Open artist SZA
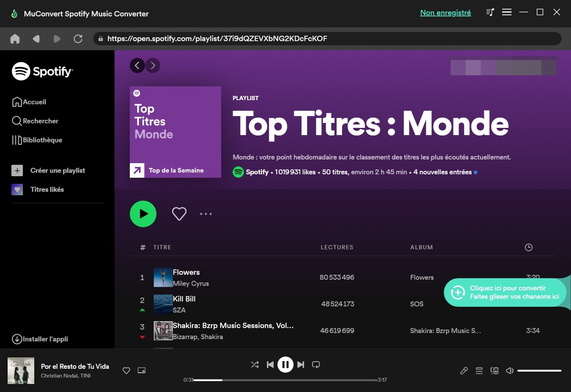571x392 pixels. pyautogui.click(x=179, y=310)
